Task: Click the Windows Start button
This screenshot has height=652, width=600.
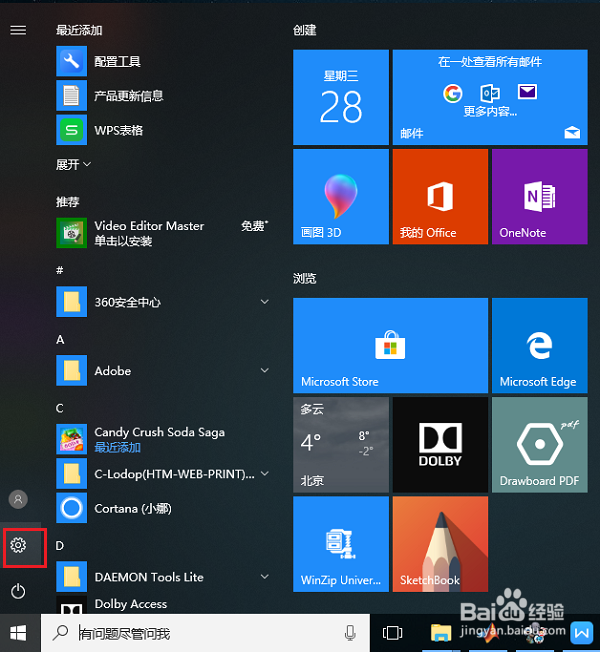Action: [18, 633]
